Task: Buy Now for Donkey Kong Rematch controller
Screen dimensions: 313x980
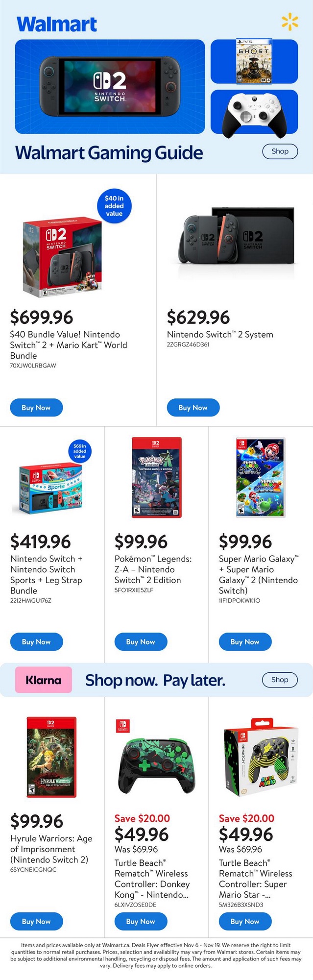Action: coord(141,921)
